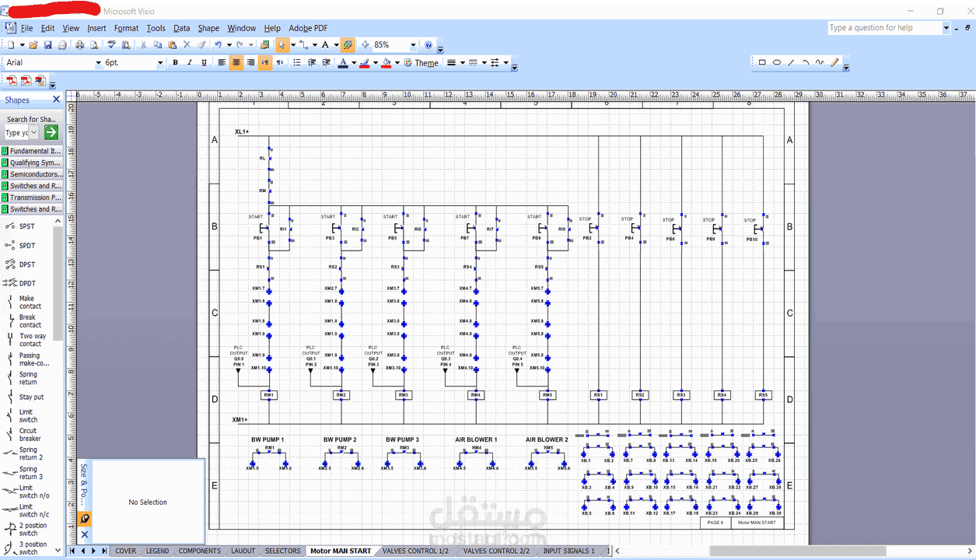Click the Cut scissors icon
The width and height of the screenshot is (976, 560).
[143, 44]
